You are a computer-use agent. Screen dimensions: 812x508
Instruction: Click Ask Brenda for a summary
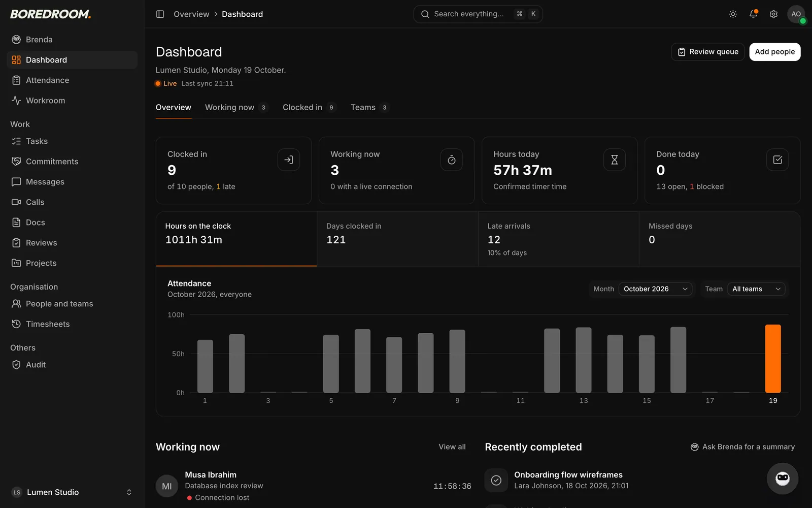coord(742,447)
